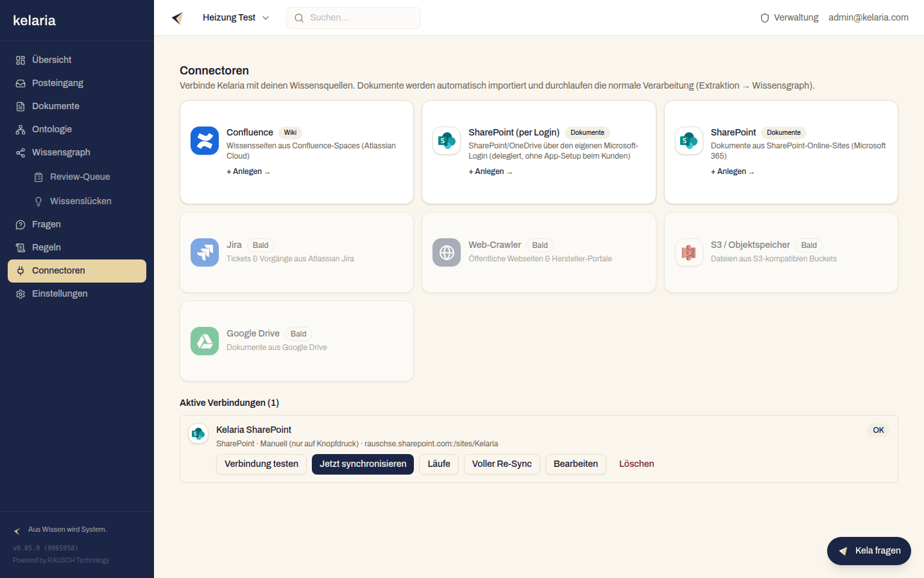This screenshot has width=924, height=578.
Task: Open the Heizung Test workspace dropdown
Action: tap(235, 18)
